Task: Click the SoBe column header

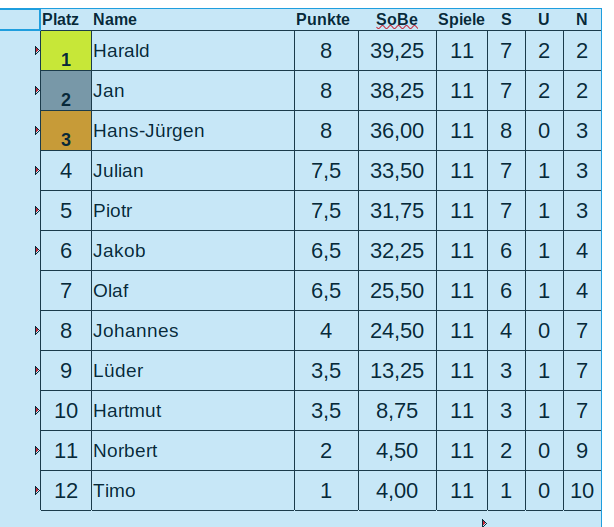Action: (397, 19)
